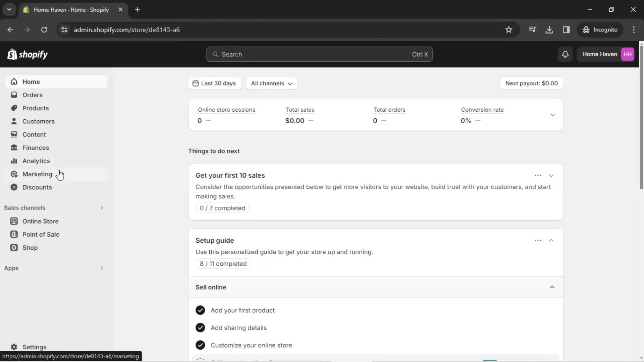
Task: Open the Shop sales channel
Action: click(x=30, y=248)
